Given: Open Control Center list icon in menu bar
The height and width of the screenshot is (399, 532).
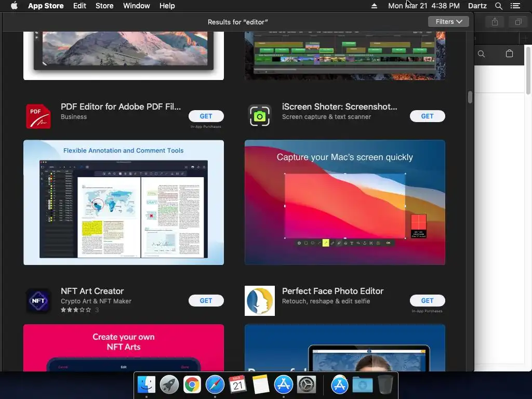Looking at the screenshot, I should tap(515, 6).
